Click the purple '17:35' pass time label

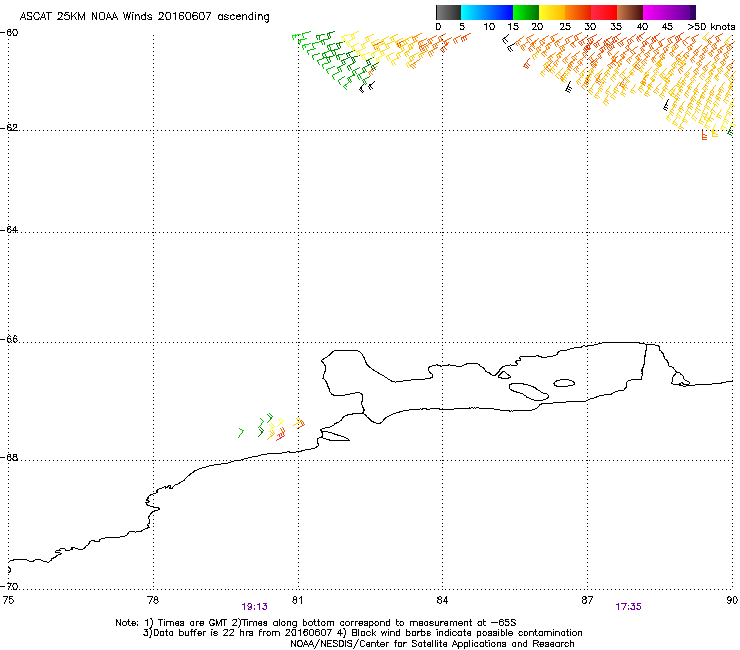[x=628, y=607]
